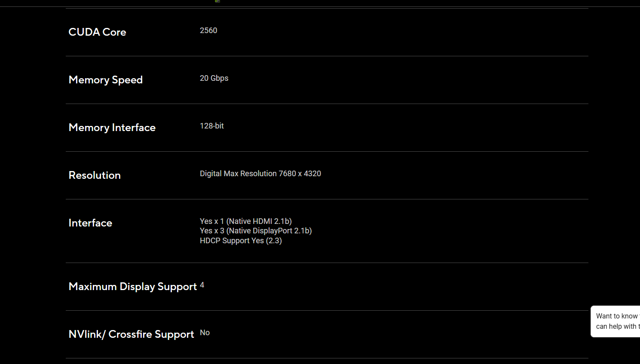Click the CUDA Core spec label
This screenshot has height=364, width=640.
pyautogui.click(x=97, y=32)
